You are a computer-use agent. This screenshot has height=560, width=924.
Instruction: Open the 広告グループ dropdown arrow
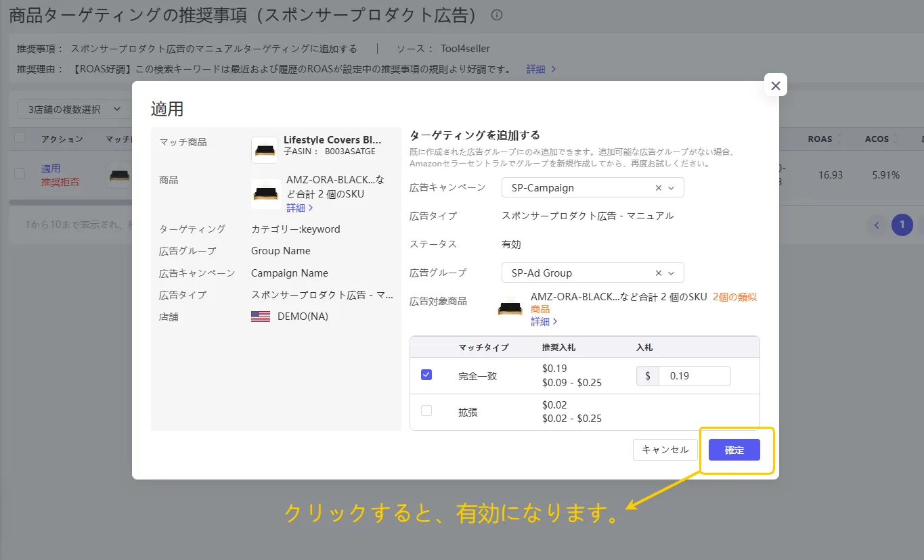(672, 273)
